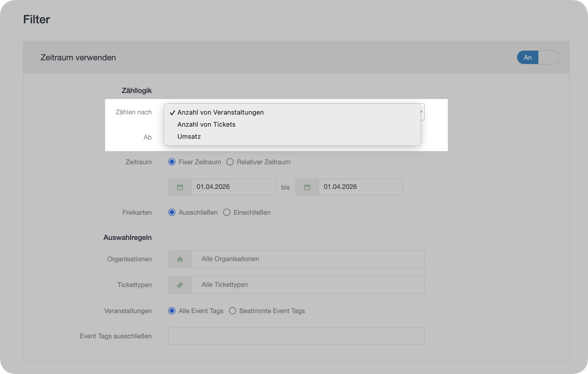Pick Umsatz option in dropdown list
Image resolution: width=588 pixels, height=374 pixels.
click(189, 137)
